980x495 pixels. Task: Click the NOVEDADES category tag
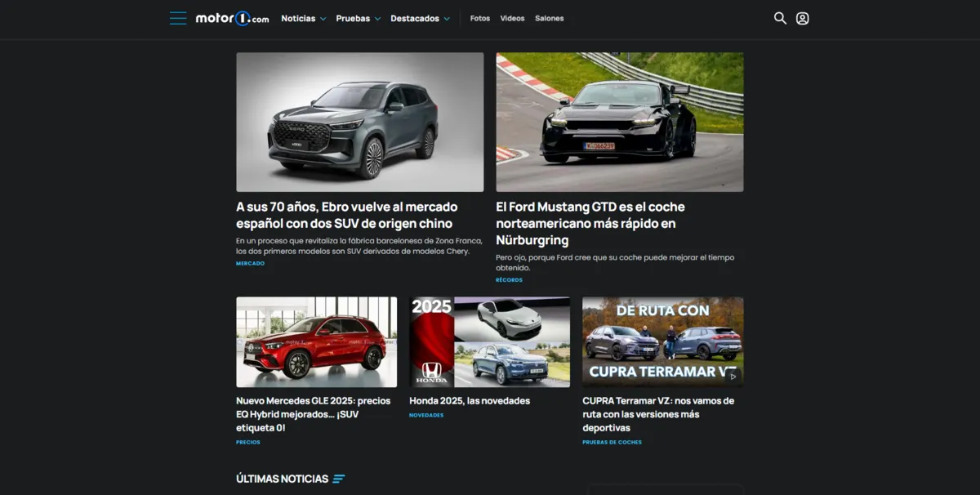click(426, 415)
